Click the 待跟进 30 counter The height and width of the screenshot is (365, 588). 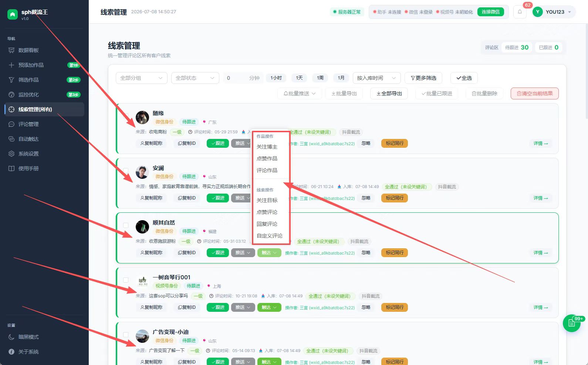(517, 48)
